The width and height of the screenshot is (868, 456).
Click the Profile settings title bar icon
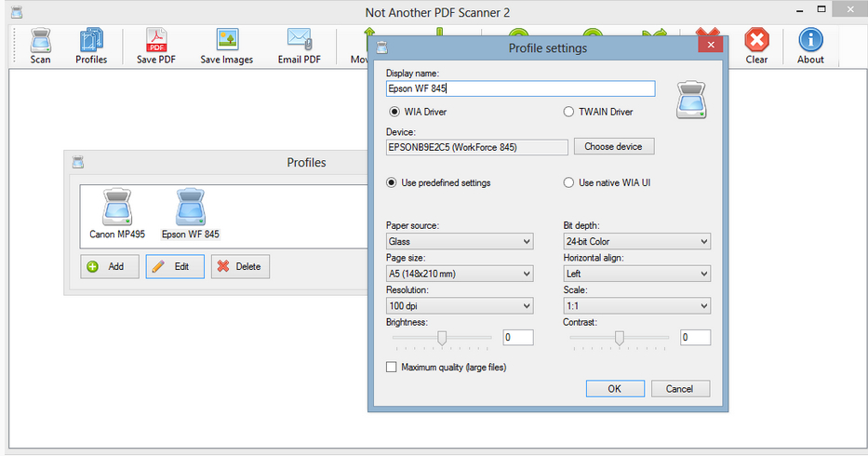click(382, 47)
